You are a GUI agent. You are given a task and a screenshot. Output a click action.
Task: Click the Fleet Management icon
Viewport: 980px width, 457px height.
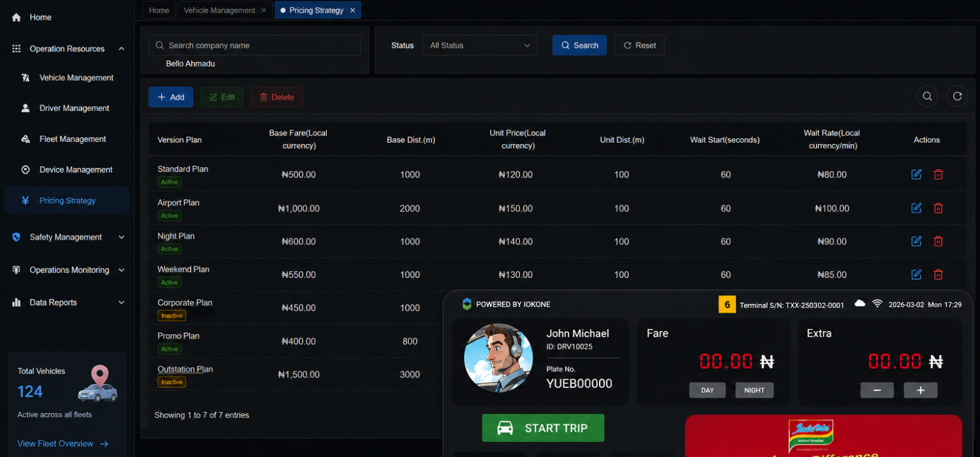pos(25,139)
